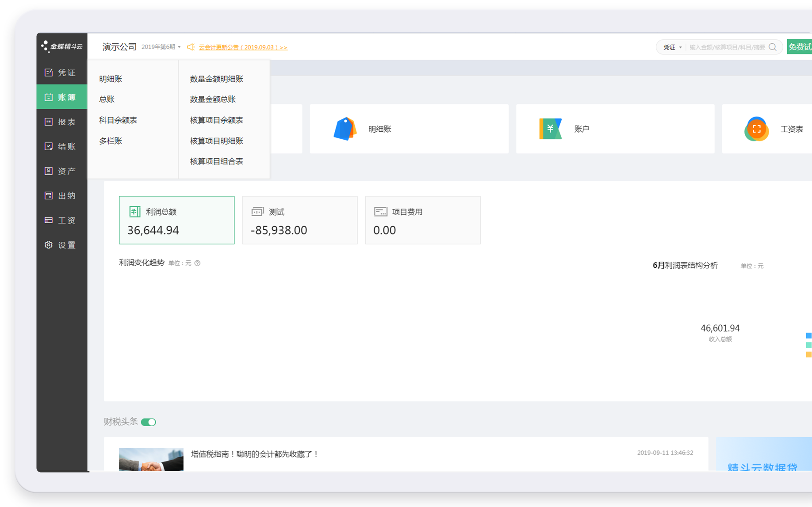Open the 云会计更新公告 announcement link
The image size is (812, 507).
tap(243, 47)
